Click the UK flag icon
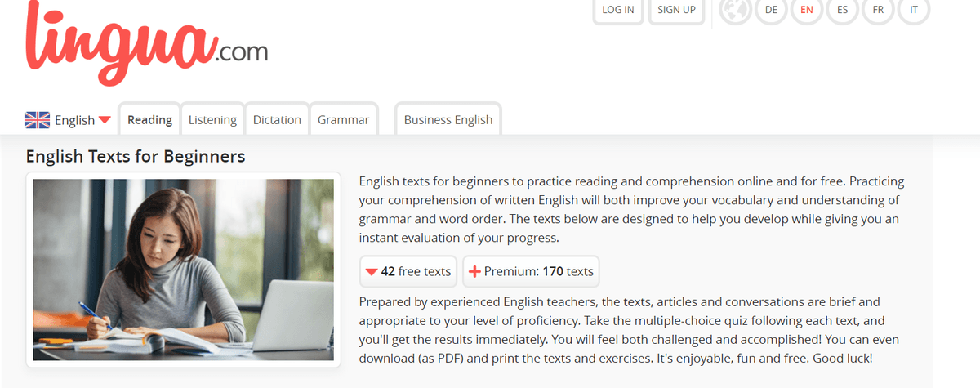 [38, 120]
